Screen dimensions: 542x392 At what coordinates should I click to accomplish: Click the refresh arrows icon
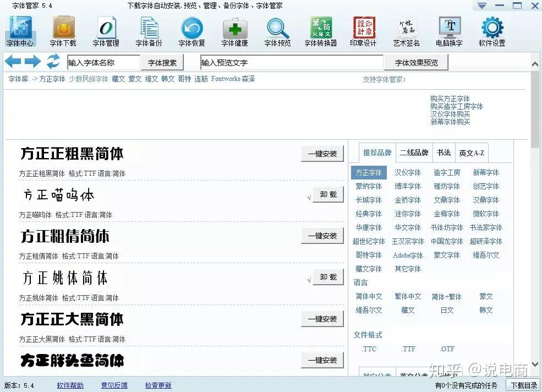pos(53,61)
